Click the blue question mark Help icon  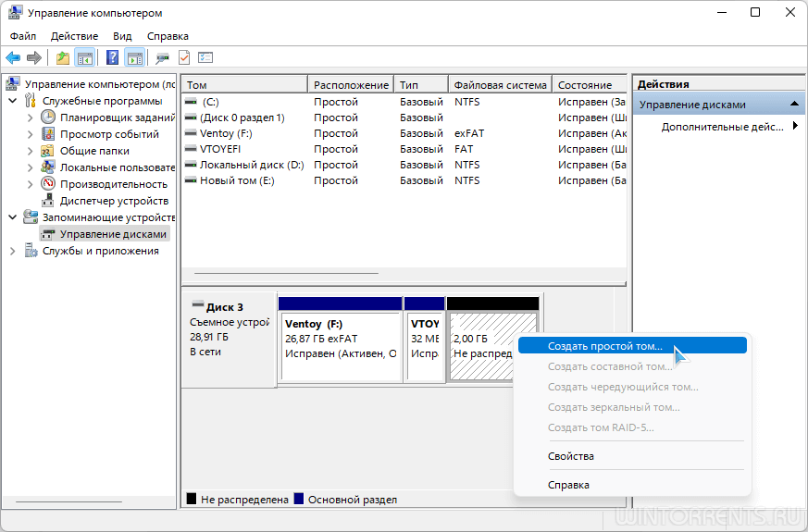pos(112,57)
